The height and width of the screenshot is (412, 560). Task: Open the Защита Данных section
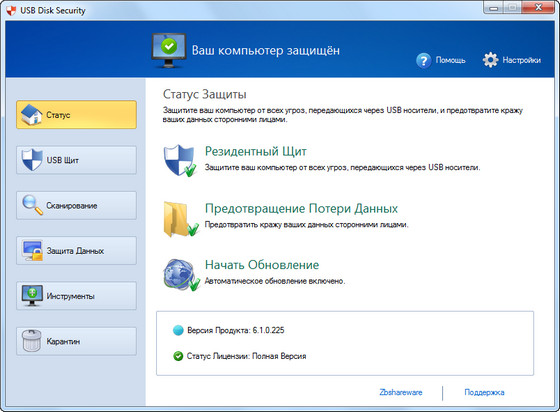click(x=76, y=251)
